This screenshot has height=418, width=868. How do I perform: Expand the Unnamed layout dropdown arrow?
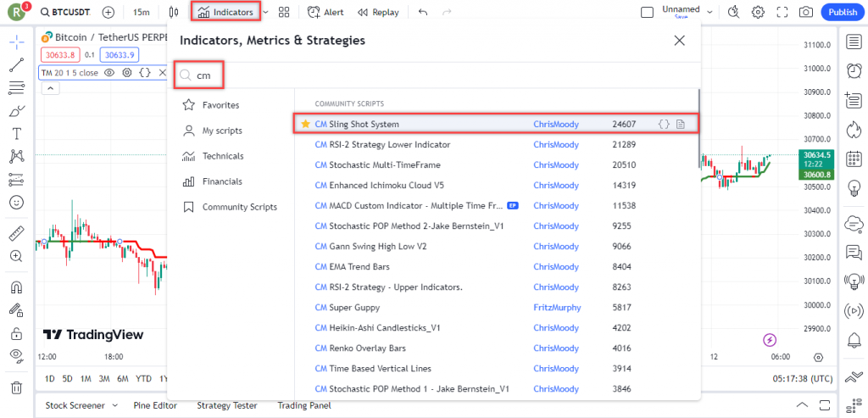[709, 12]
